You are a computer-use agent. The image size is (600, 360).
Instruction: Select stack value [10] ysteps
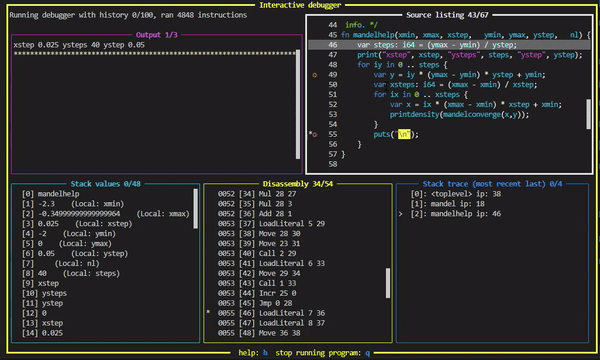[44, 293]
